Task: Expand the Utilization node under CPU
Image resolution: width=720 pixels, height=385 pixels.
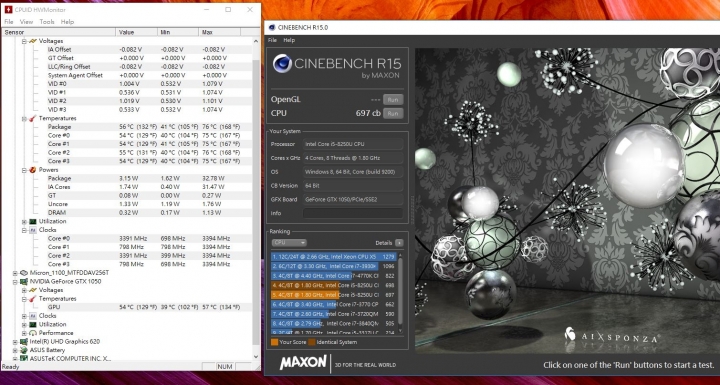Action: pos(24,221)
